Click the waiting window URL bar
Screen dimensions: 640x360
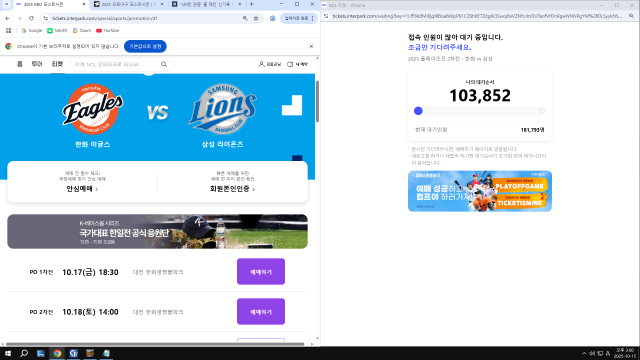point(477,16)
